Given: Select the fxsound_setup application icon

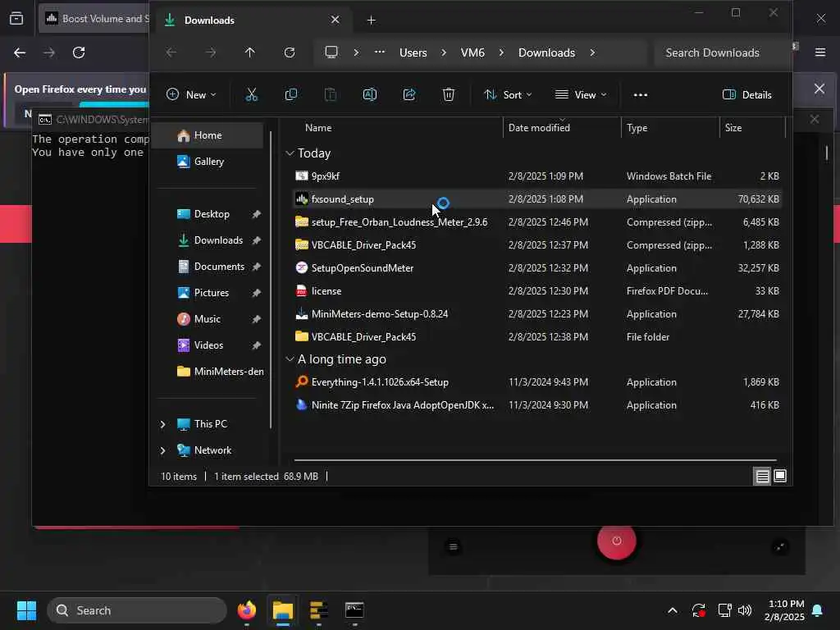Looking at the screenshot, I should click(x=302, y=199).
